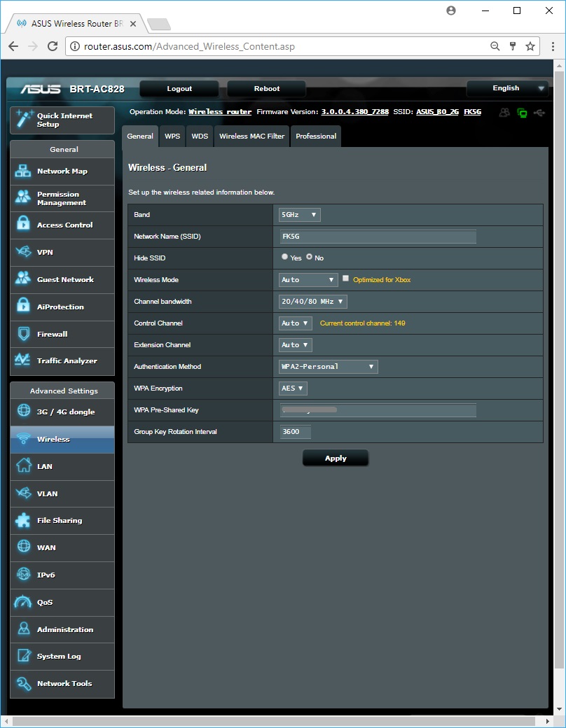Open the File Sharing folder icon
The image size is (566, 728).
tap(23, 520)
